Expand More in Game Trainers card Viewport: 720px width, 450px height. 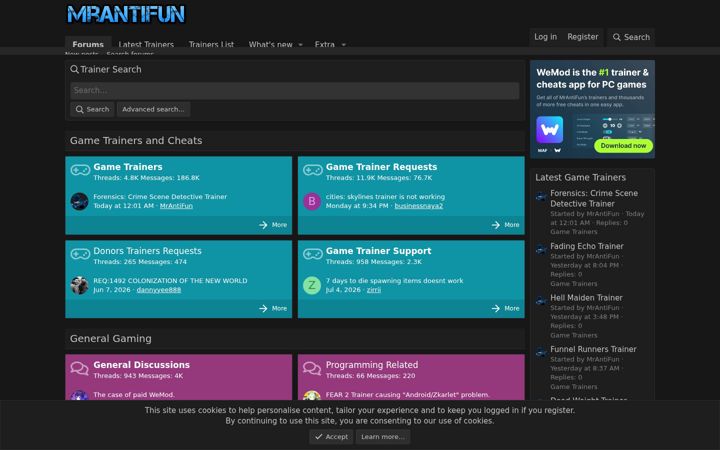click(x=273, y=225)
